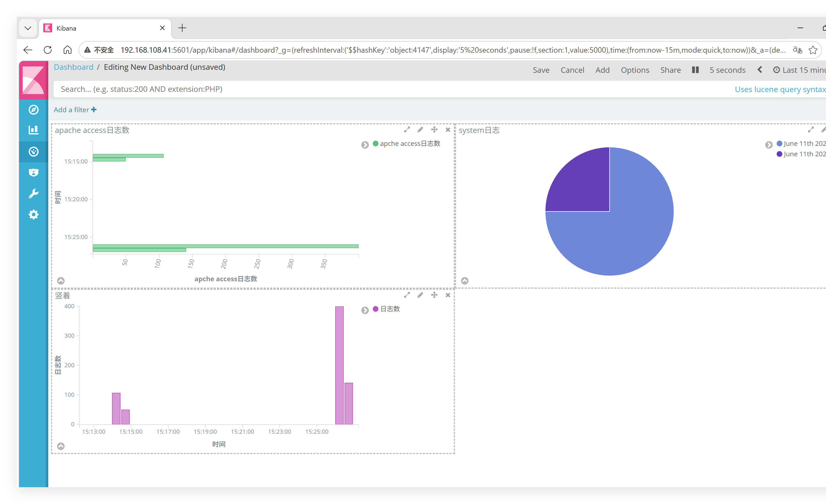Remove the 竖着 panel from dashboard

[x=448, y=295]
